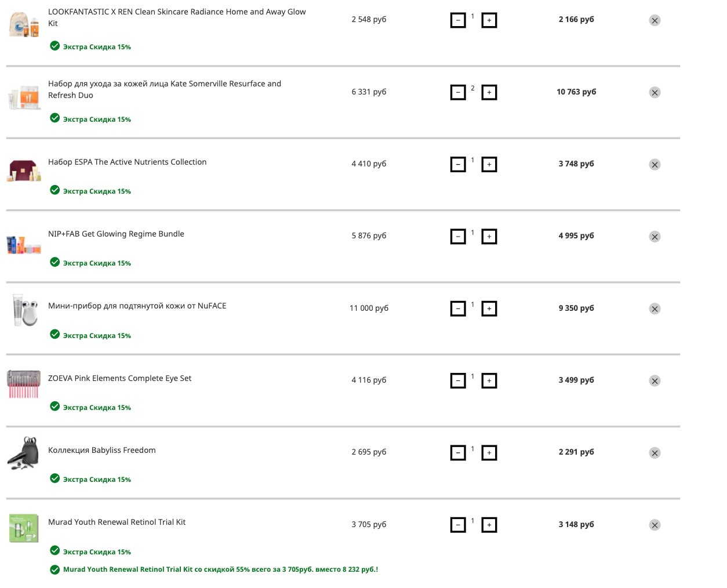Image resolution: width=727 pixels, height=588 pixels.
Task: Increase quantity of LOOKFANTASTIC X REN kit
Action: (x=489, y=20)
